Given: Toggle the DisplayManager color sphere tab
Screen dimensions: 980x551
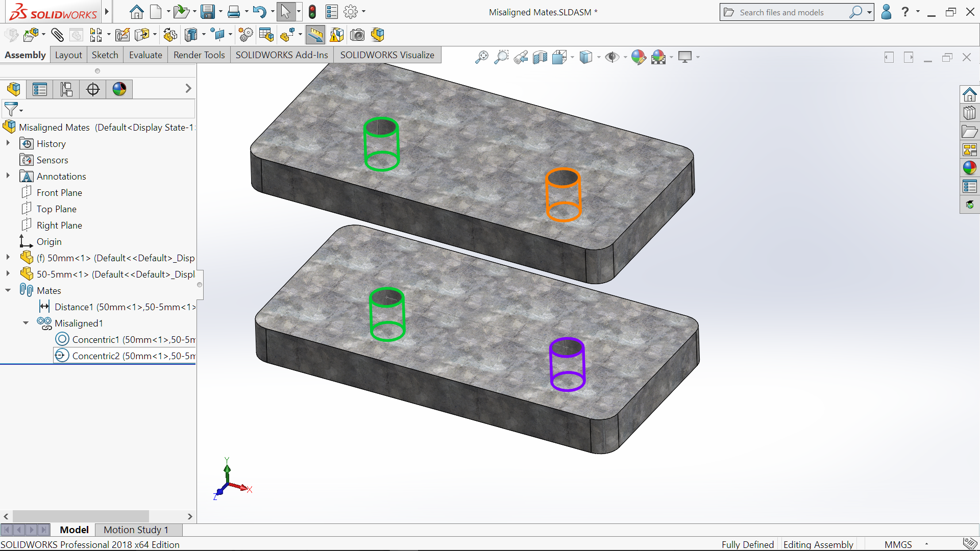Looking at the screenshot, I should pos(119,89).
